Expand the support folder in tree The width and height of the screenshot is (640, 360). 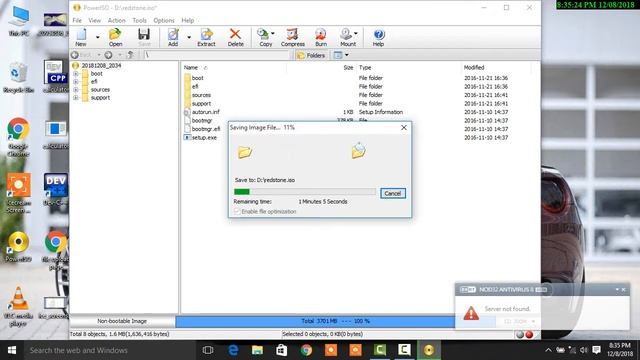coord(76,98)
